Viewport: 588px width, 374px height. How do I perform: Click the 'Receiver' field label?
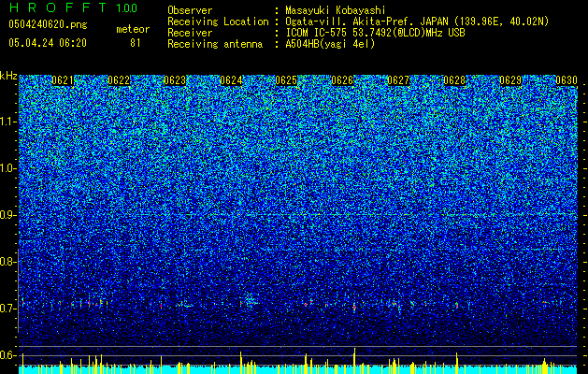(x=190, y=33)
